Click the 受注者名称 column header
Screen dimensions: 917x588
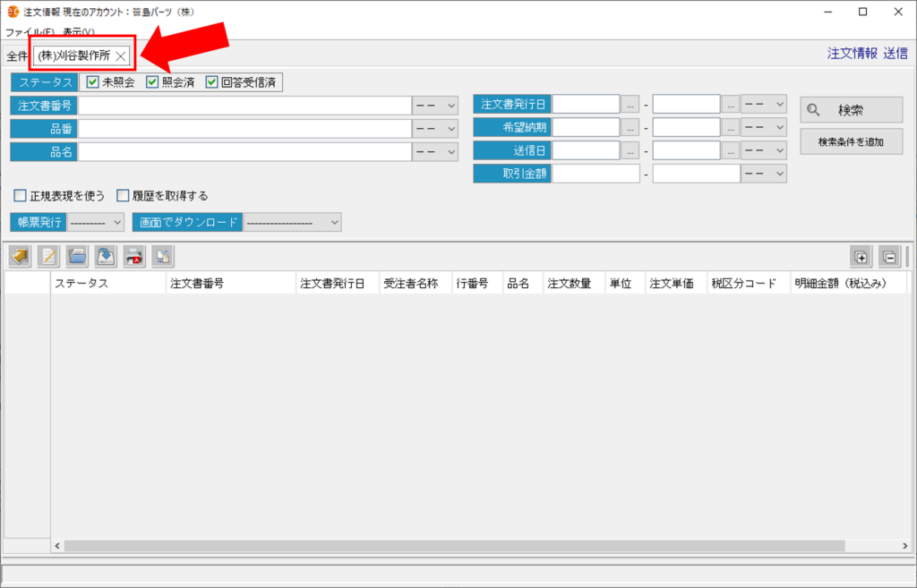tap(416, 283)
